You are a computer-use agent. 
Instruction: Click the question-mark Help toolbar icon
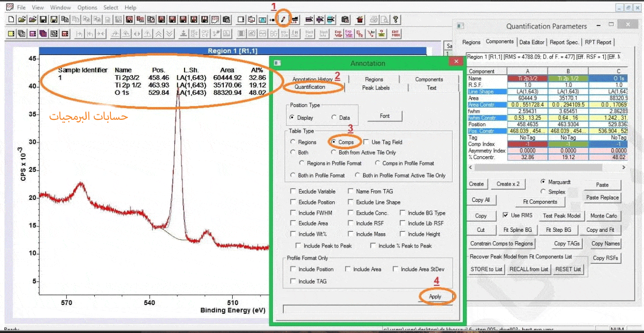[x=396, y=20]
